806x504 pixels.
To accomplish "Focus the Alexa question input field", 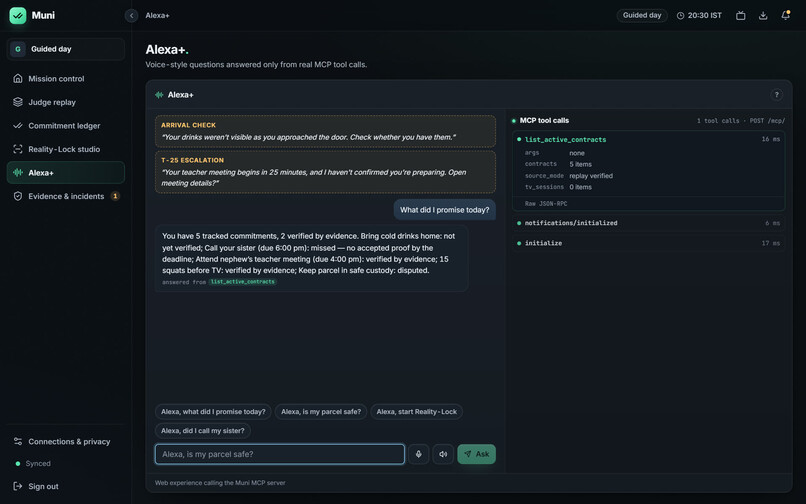I will 280,454.
